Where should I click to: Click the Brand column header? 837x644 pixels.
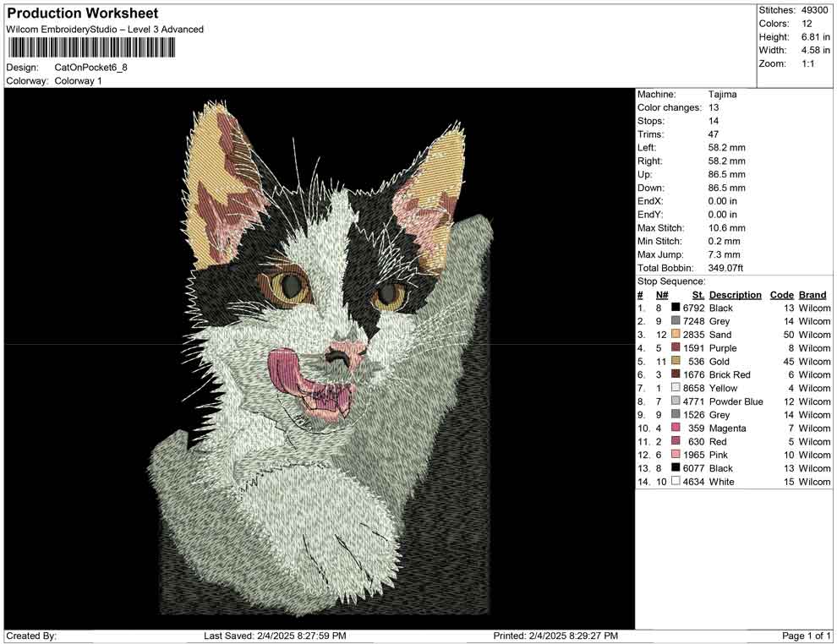[812, 295]
